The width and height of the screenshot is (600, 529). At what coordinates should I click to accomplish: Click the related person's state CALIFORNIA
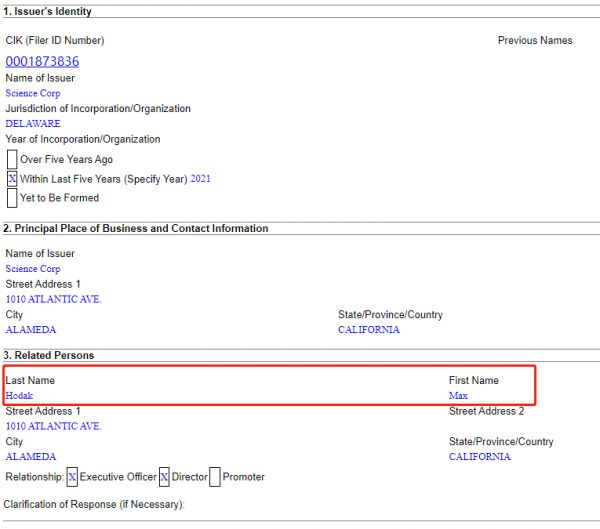tap(479, 457)
